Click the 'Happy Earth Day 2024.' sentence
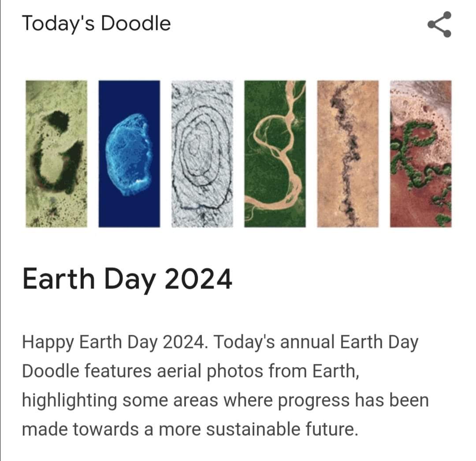Screen dimensions: 476x461 coord(115,343)
